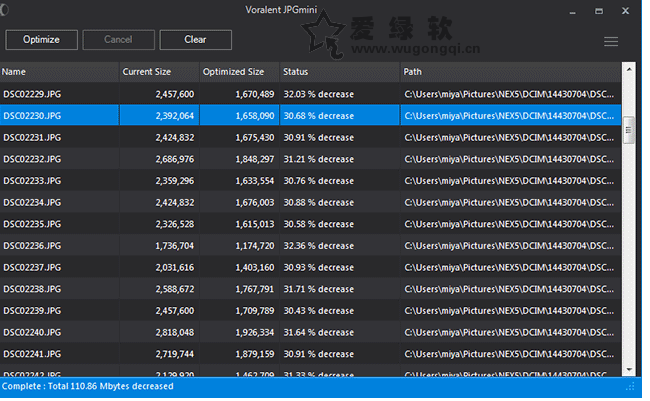Click the 31.71 % decrease status
This screenshot has height=401, width=650.
tap(319, 289)
